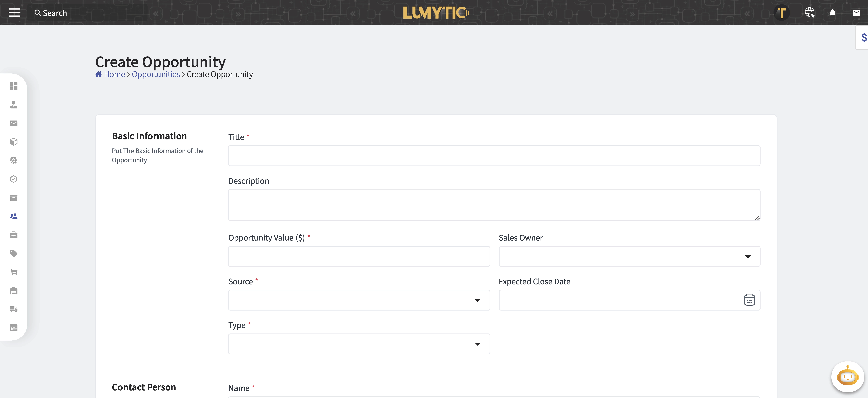Click the products box icon in sidebar

point(13,142)
